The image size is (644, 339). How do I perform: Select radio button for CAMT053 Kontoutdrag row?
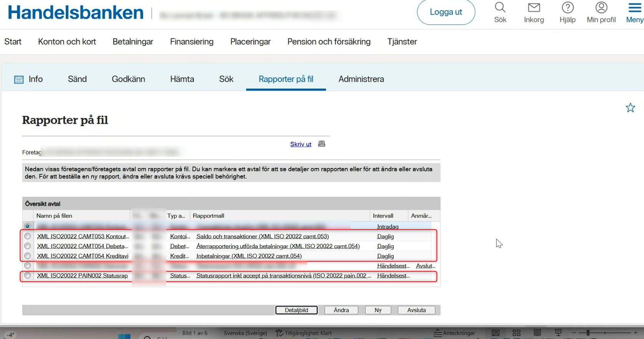click(28, 236)
